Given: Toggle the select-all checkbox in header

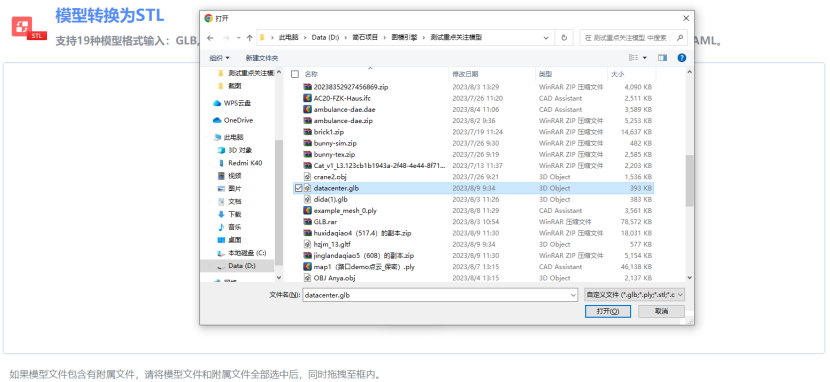Looking at the screenshot, I should 295,74.
